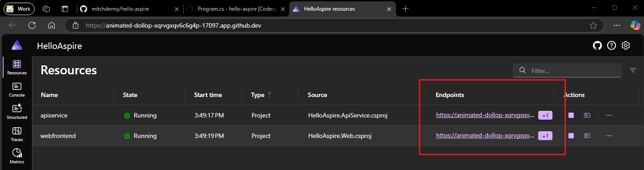Screen dimensions: 644x170
Task: Open the GitHub repo icon in header
Action: 597,45
